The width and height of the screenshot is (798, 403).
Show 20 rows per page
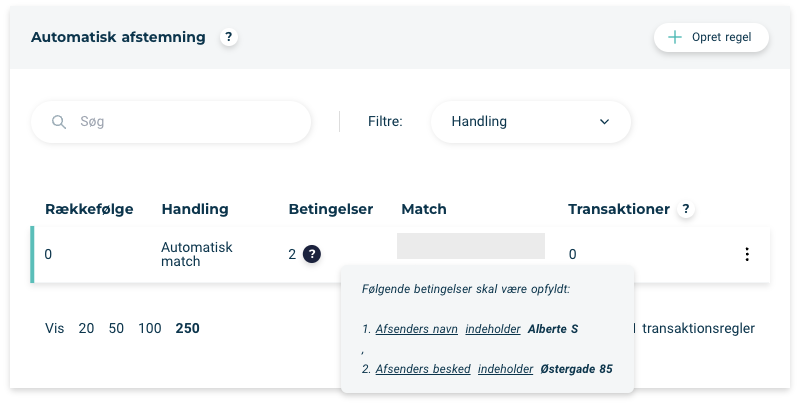[x=86, y=328]
